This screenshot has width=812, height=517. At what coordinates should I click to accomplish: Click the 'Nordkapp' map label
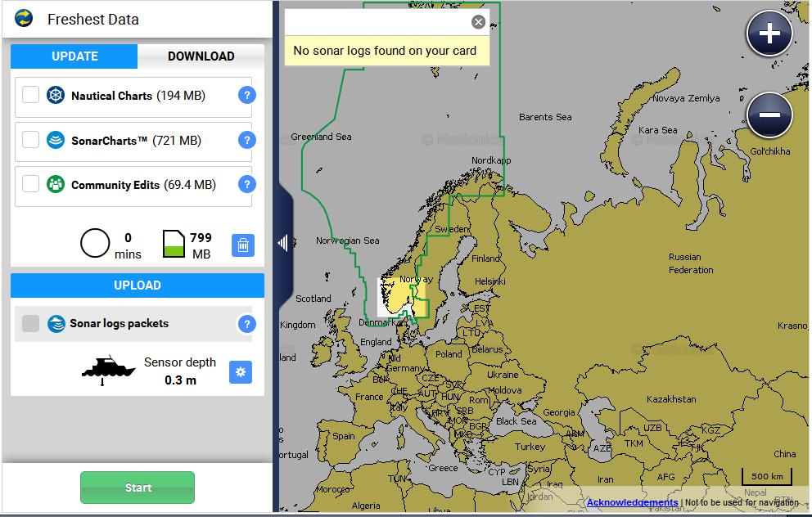coord(491,160)
